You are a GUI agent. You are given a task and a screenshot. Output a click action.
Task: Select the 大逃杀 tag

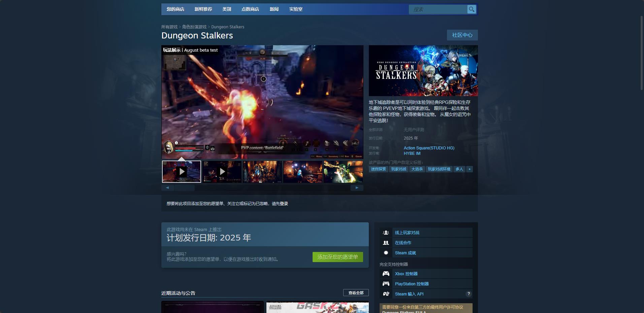coord(417,169)
